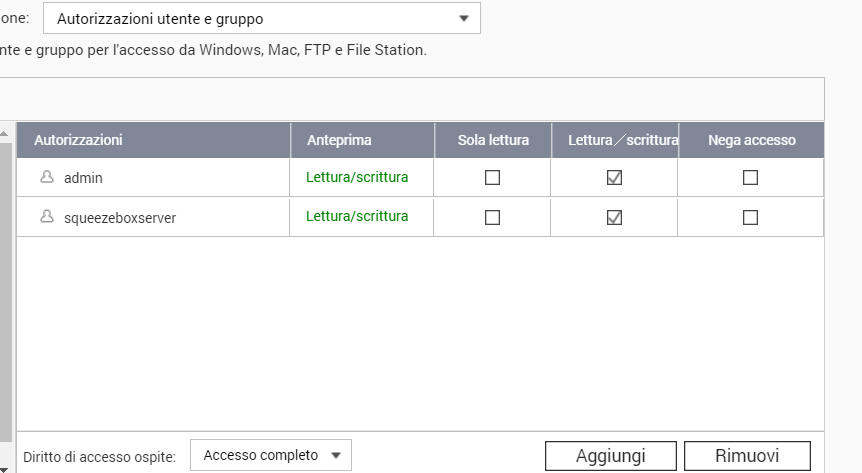Click the vertical scrollbar left of the table
This screenshot has height=473, width=862.
tap(6, 280)
